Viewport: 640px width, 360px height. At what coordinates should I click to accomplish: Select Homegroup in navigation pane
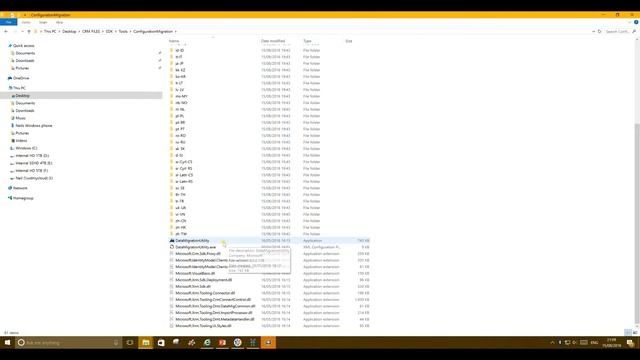23,198
